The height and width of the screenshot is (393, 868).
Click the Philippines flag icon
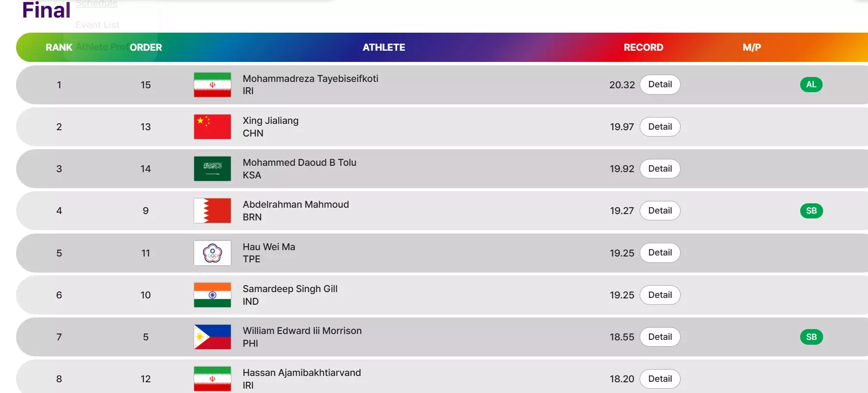point(212,337)
